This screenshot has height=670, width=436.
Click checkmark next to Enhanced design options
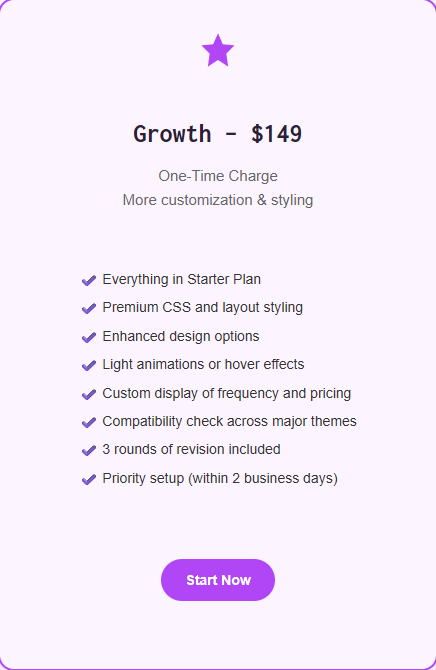88,337
